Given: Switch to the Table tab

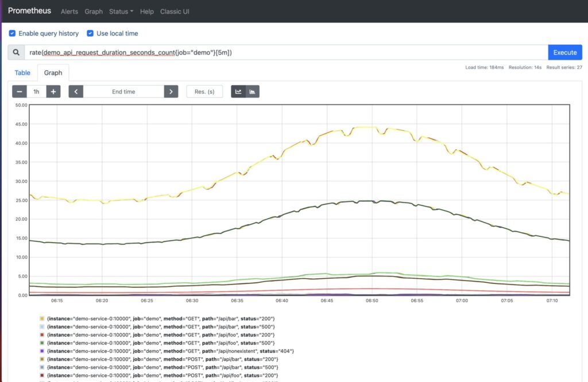Looking at the screenshot, I should coord(22,73).
